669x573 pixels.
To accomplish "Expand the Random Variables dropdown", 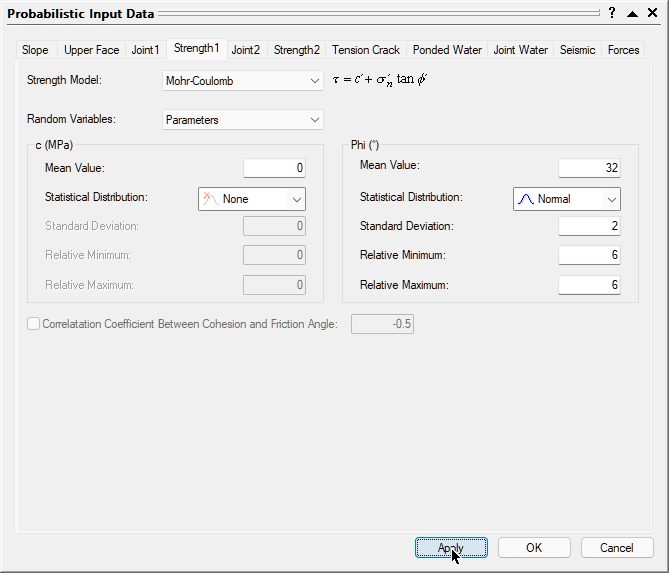I will [243, 120].
